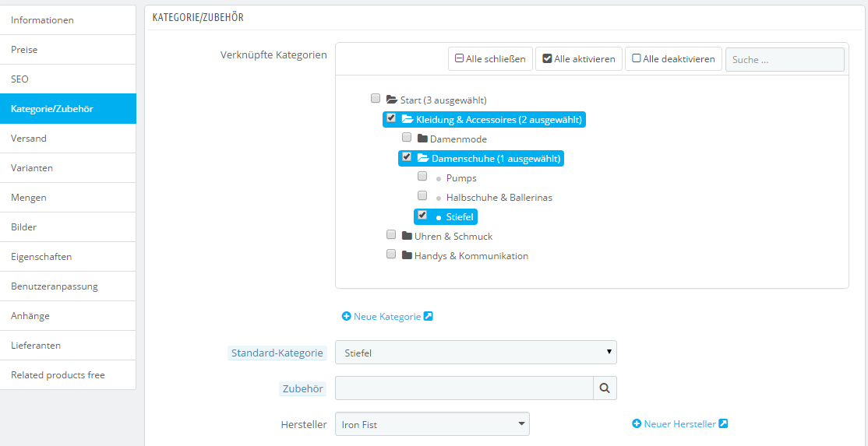Click the magnifier icon beside Zubehör field
Image resolution: width=868 pixels, height=446 pixels.
point(605,388)
